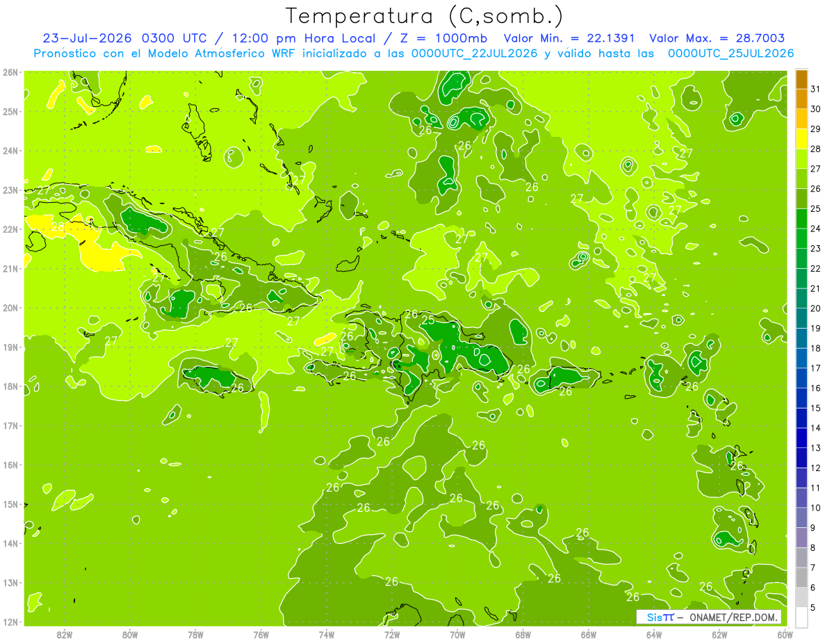Click the "23N" latitude axis label
Image resolution: width=834 pixels, height=644 pixels.
point(10,190)
